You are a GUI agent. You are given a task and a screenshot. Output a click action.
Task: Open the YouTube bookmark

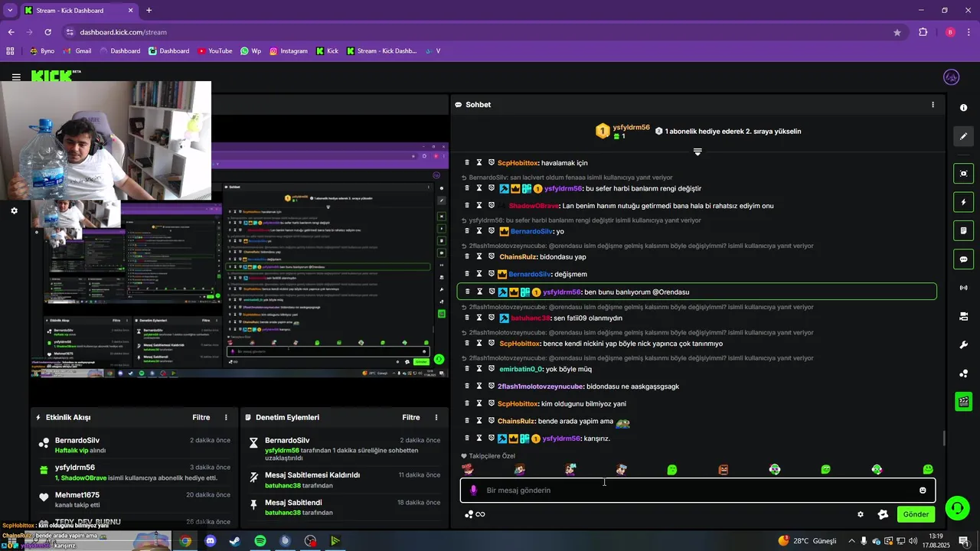click(x=215, y=51)
